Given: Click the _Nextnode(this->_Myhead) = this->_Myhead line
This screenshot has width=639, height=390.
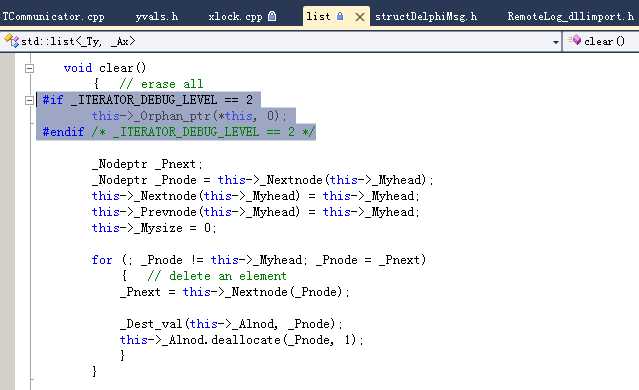Looking at the screenshot, I should click(x=256, y=196).
